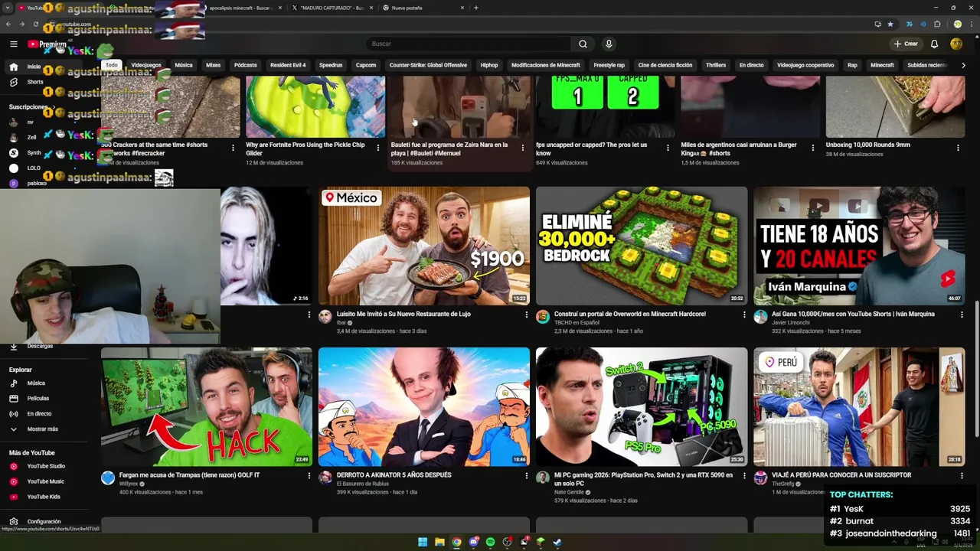Viewport: 980px width, 551px height.
Task: Select the Counter-Strike: Global Offensive chip
Action: click(428, 65)
